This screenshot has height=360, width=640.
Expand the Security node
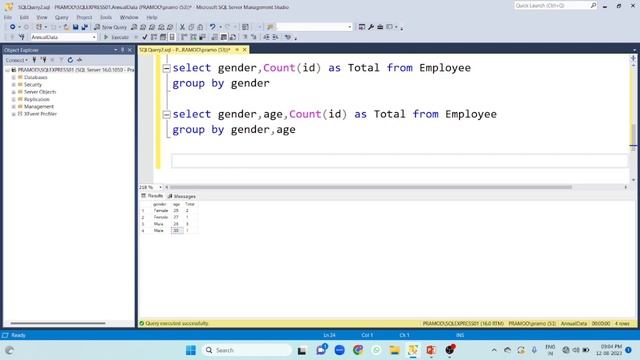pyautogui.click(x=13, y=85)
